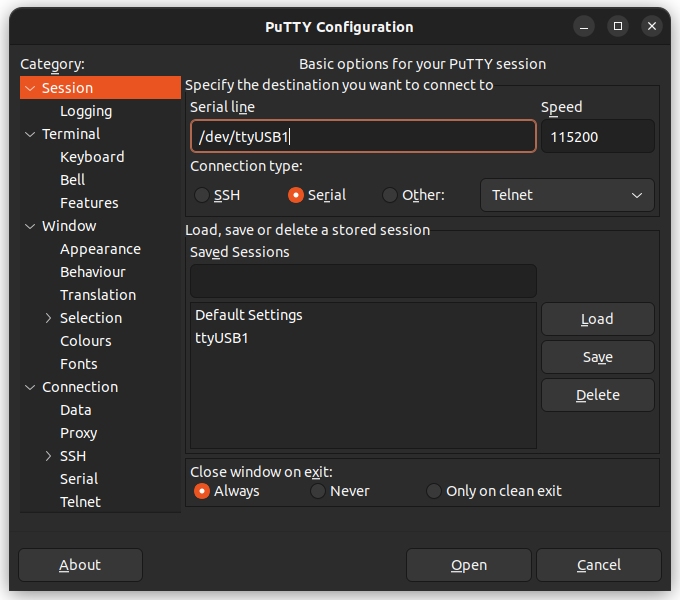Image resolution: width=680 pixels, height=600 pixels.
Task: Open the Translation settings category
Action: (x=98, y=295)
